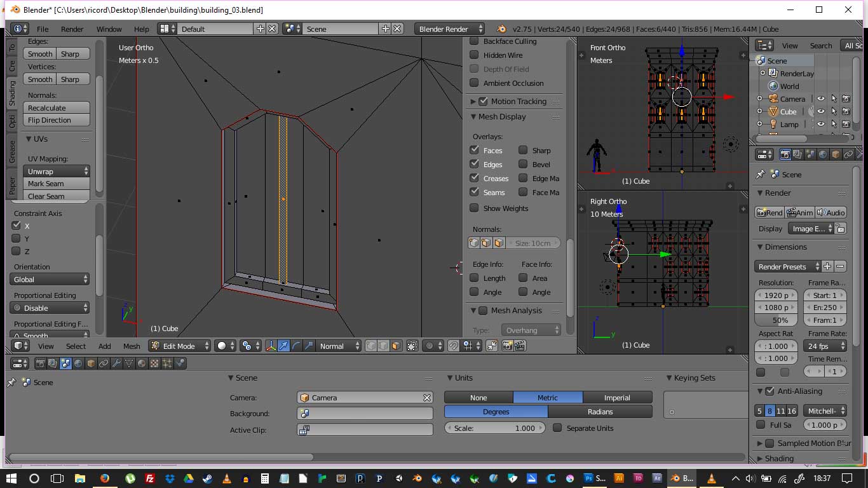Hide the Camera object via eye icon
Viewport: 868px width, 488px height.
click(x=821, y=99)
